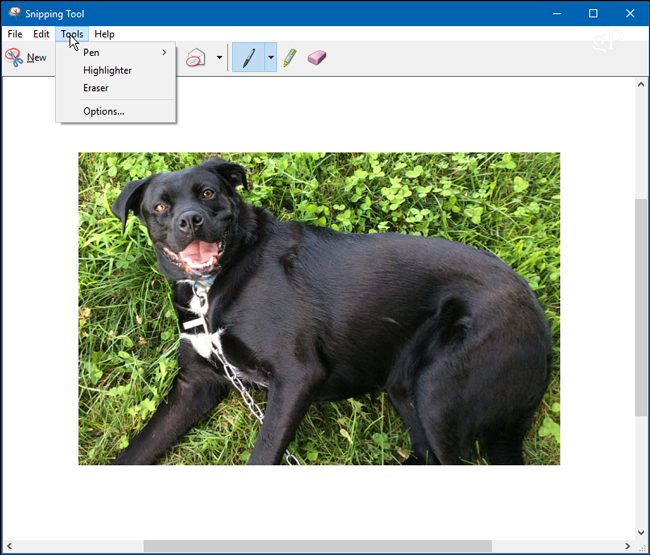
Task: Click the vertical scrollbar up arrow
Action: coord(641,84)
